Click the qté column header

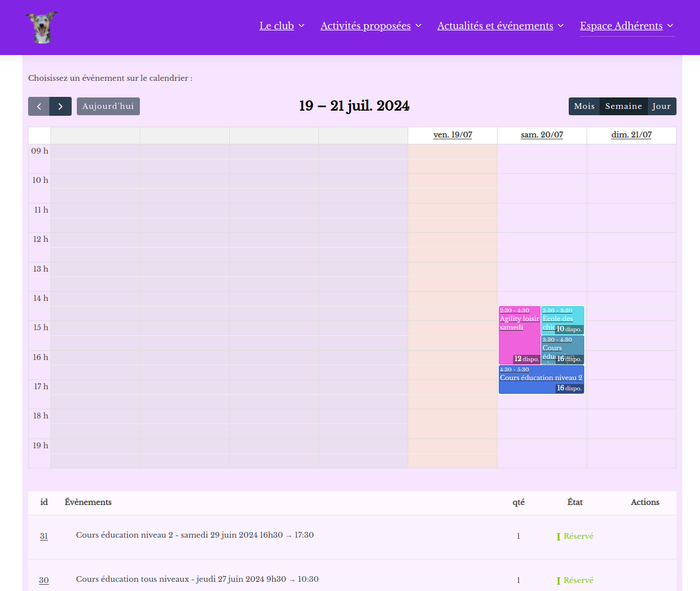519,502
